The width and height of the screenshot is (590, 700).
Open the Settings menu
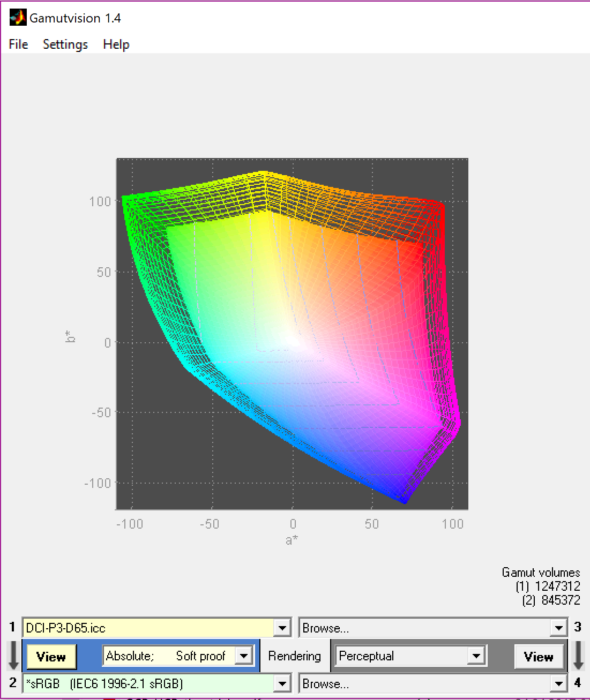[65, 44]
